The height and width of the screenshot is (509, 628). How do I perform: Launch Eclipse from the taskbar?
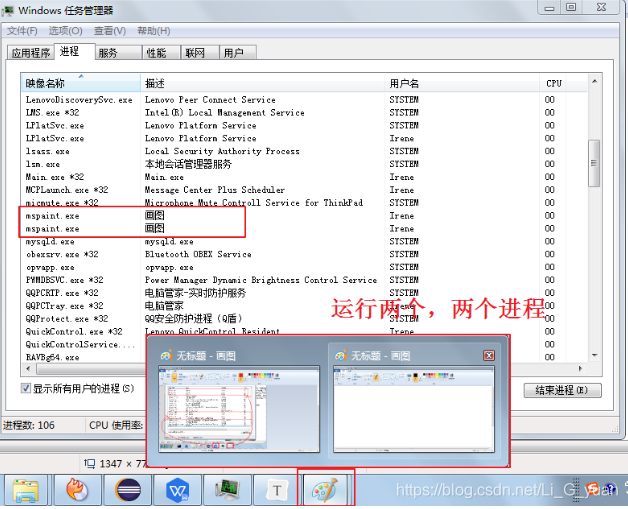click(x=127, y=490)
